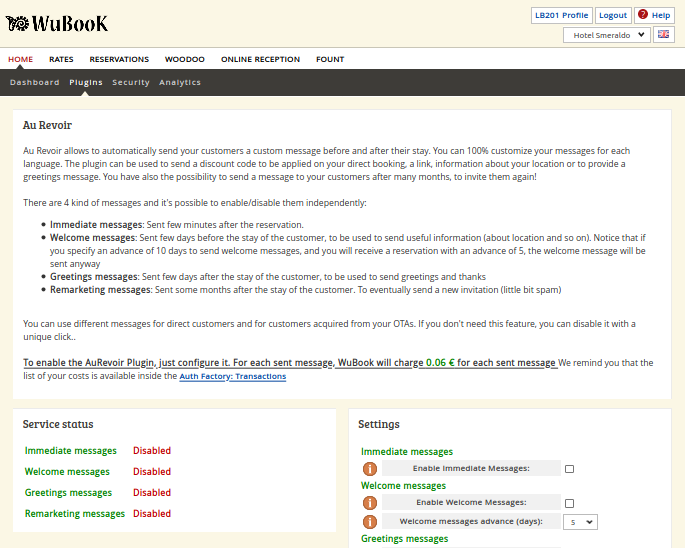Click the 'Welcome messages advance (days):' label
Image resolution: width=685 pixels, height=548 pixels.
471,521
